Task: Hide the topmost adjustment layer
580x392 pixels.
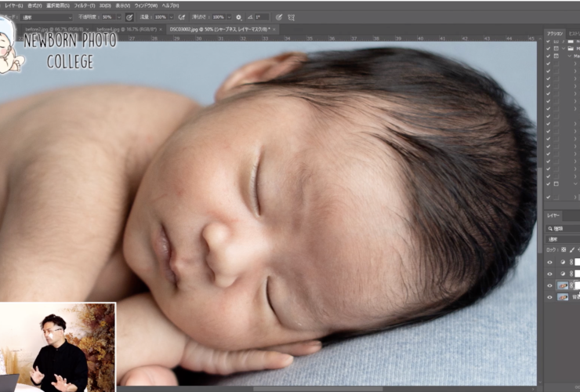Action: (549, 262)
